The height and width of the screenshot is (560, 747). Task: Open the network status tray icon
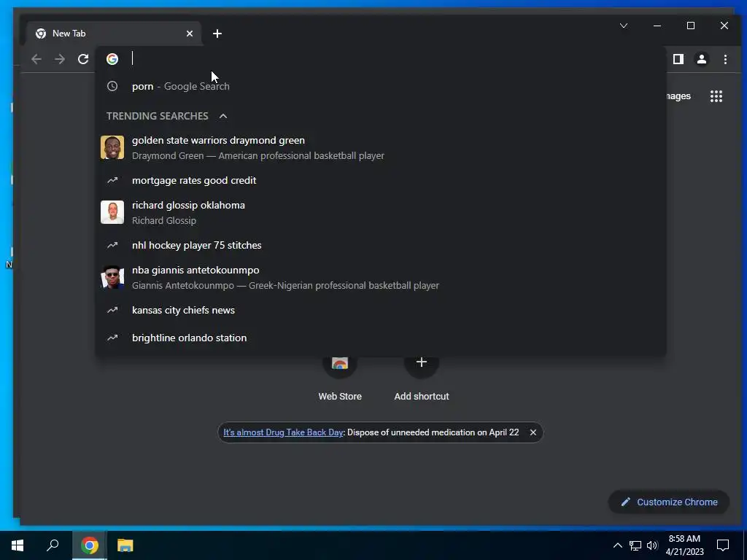(635, 545)
